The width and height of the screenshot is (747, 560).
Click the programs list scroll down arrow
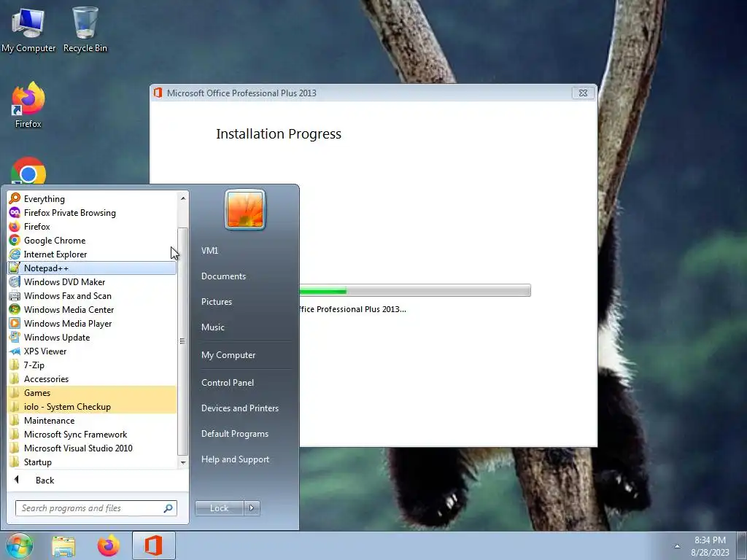tap(183, 462)
